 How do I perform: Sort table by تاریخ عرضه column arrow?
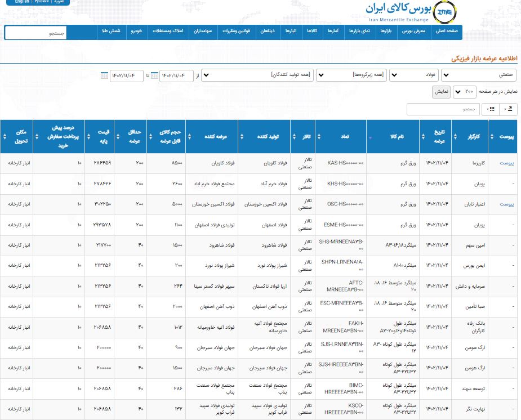click(423, 136)
